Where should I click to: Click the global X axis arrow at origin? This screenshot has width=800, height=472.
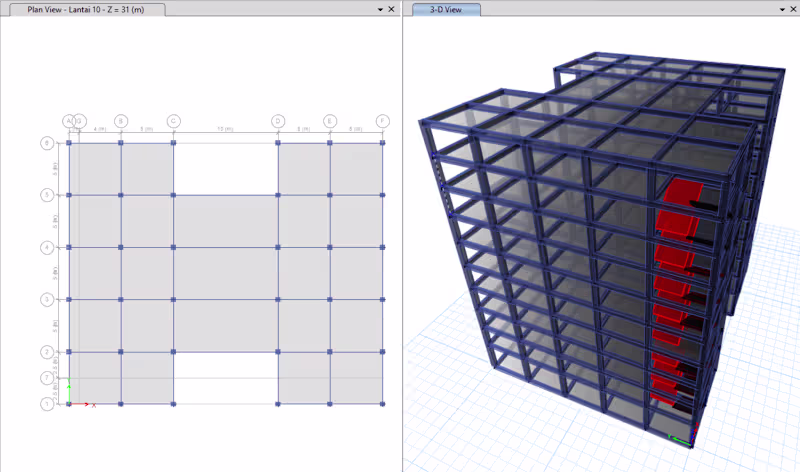81,405
